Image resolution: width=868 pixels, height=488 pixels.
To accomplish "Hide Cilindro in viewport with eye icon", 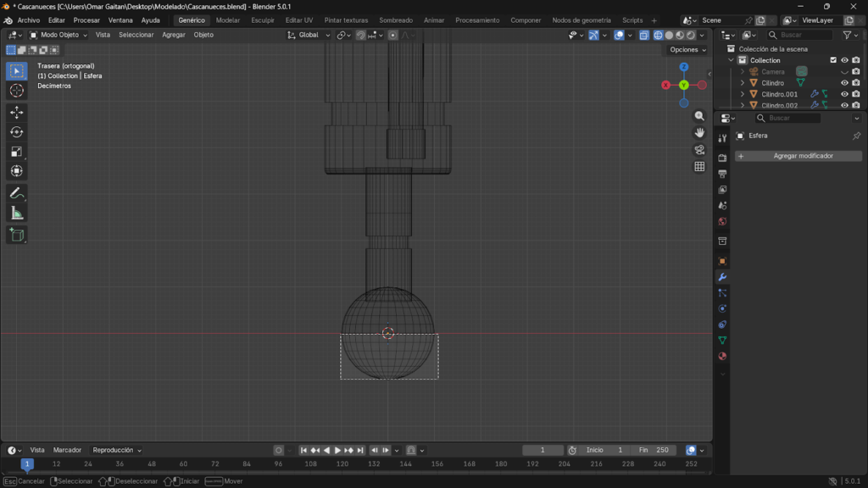I will [x=844, y=83].
